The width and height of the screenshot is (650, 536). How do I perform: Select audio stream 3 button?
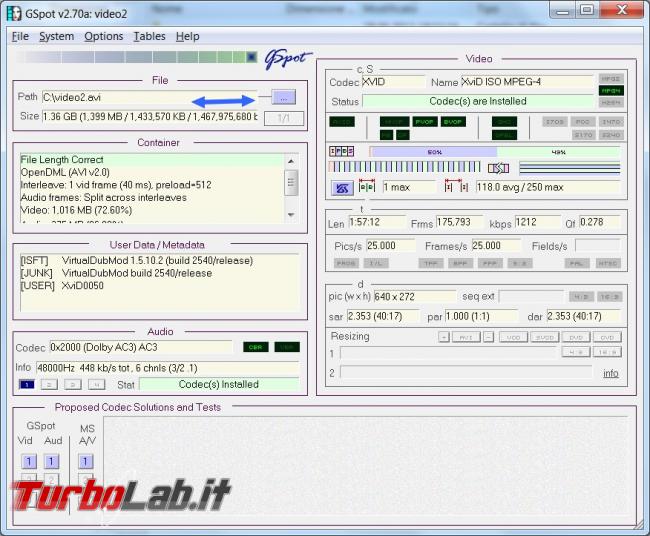tap(73, 385)
